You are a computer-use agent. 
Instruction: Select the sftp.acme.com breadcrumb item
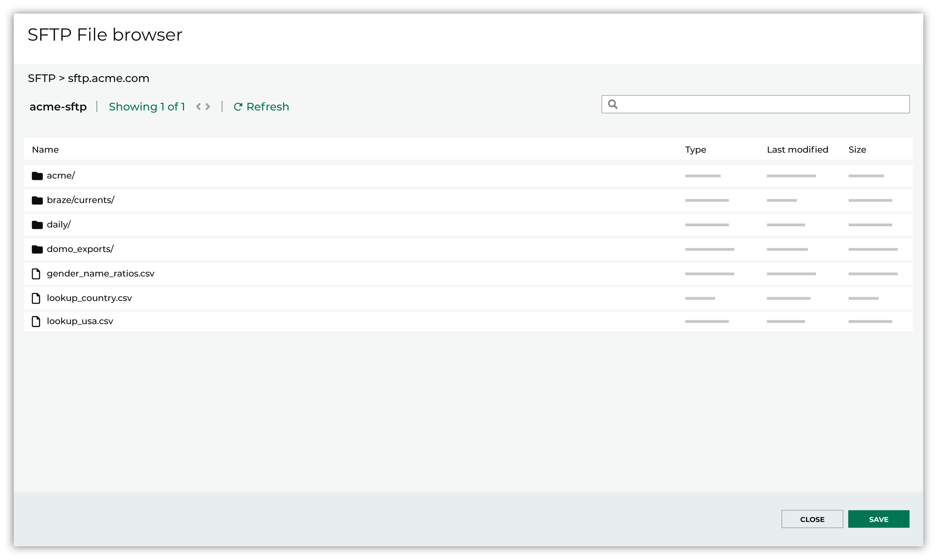[109, 78]
